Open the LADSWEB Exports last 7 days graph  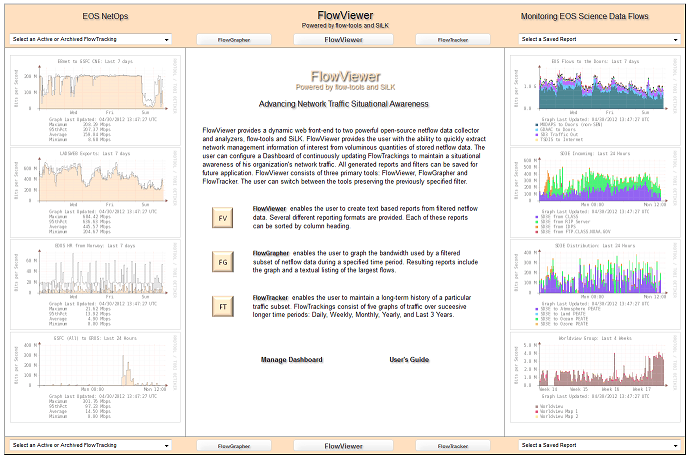95,192
